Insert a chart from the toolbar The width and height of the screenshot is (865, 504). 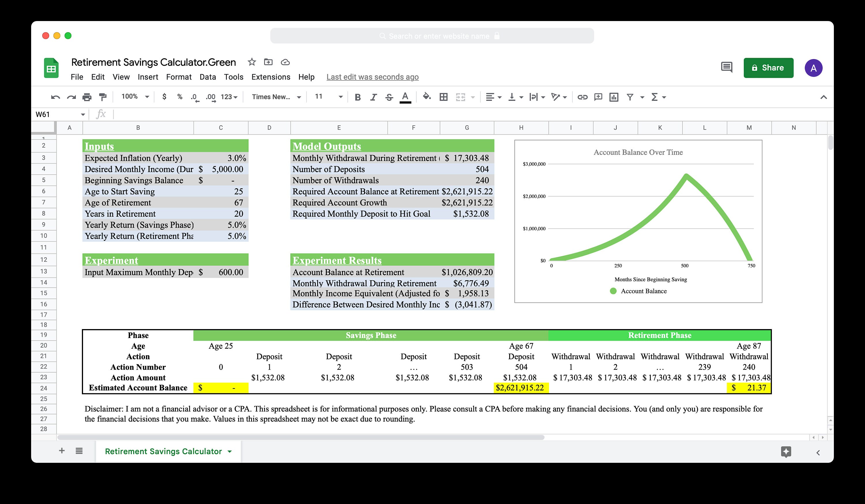pos(614,97)
